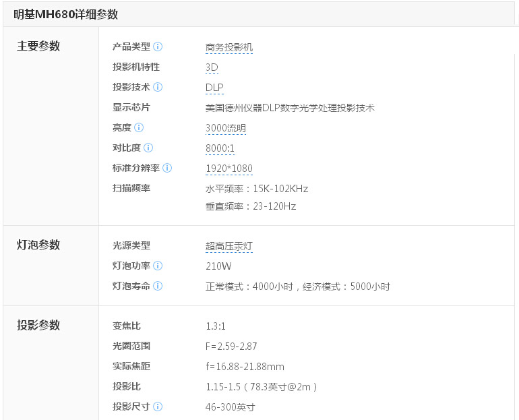The width and height of the screenshot is (519, 420).
Task: Select the 投影尺寸 label
Action: click(x=131, y=407)
